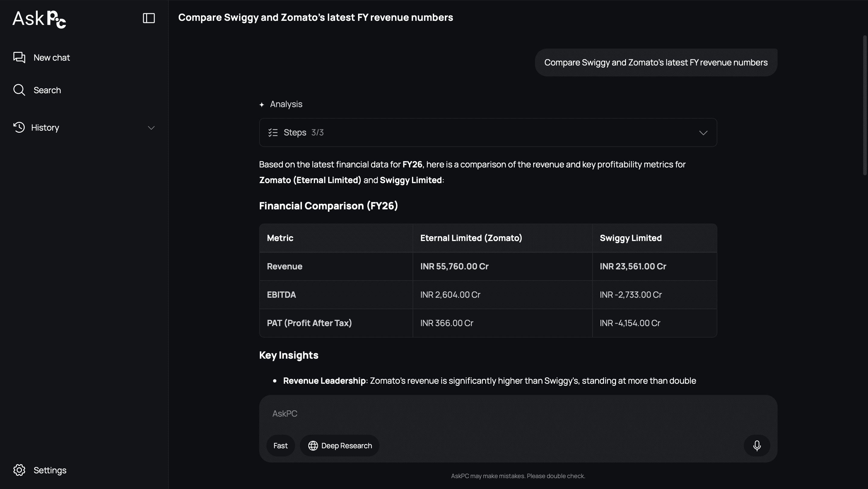
Task: Click the bold FY26 in the intro paragraph
Action: point(412,165)
